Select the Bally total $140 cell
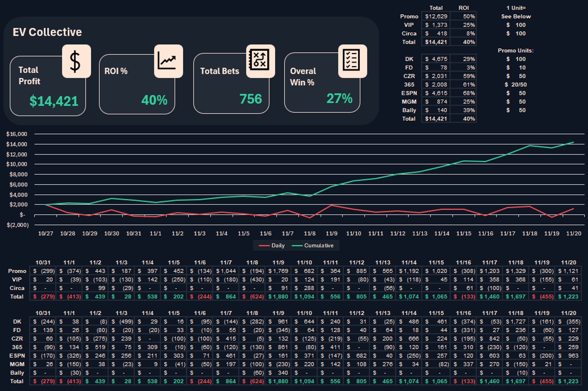Viewport: 588px width, 391px height. [x=436, y=110]
